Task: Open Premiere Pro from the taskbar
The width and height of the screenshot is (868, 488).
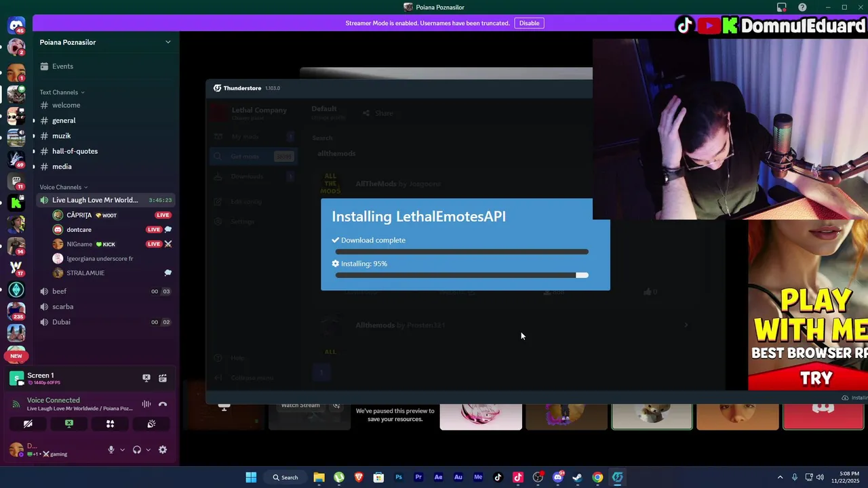Action: [x=418, y=477]
